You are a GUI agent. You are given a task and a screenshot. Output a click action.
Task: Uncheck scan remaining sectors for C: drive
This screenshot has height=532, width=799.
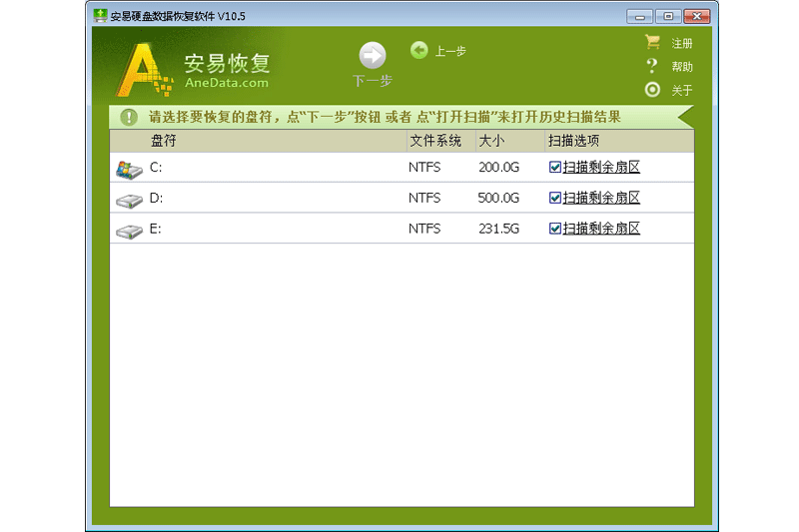(555, 168)
